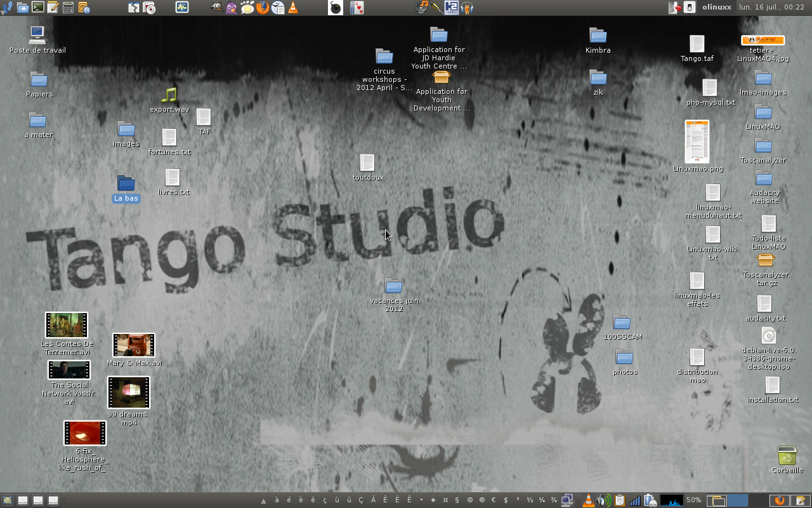This screenshot has height=508, width=812.
Task: Open Pidgin messenger launcher
Action: point(232,8)
